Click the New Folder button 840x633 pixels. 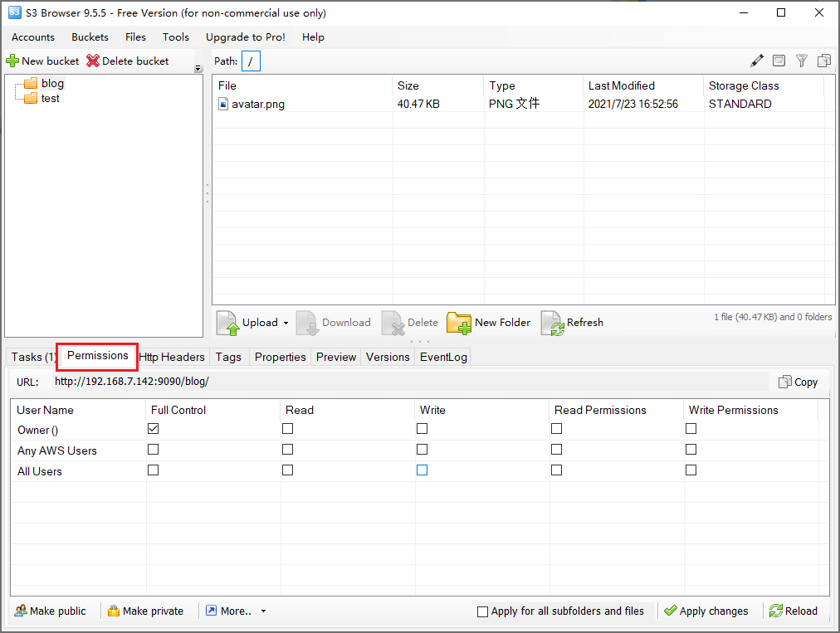[489, 323]
